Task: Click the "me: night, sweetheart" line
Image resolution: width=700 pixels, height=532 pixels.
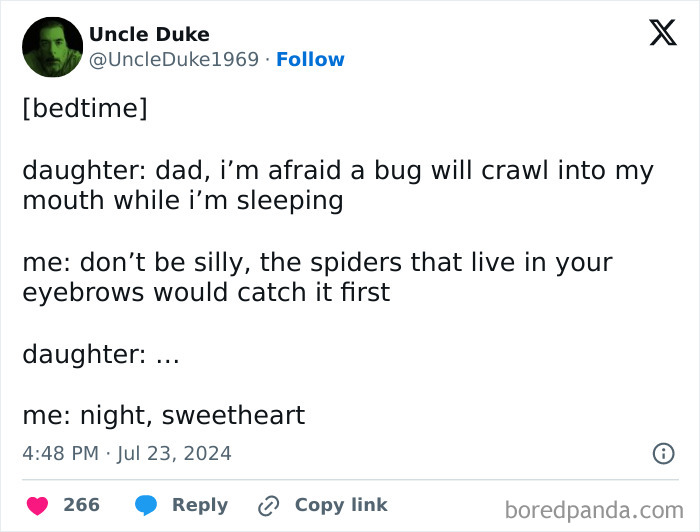Action: pos(163,415)
